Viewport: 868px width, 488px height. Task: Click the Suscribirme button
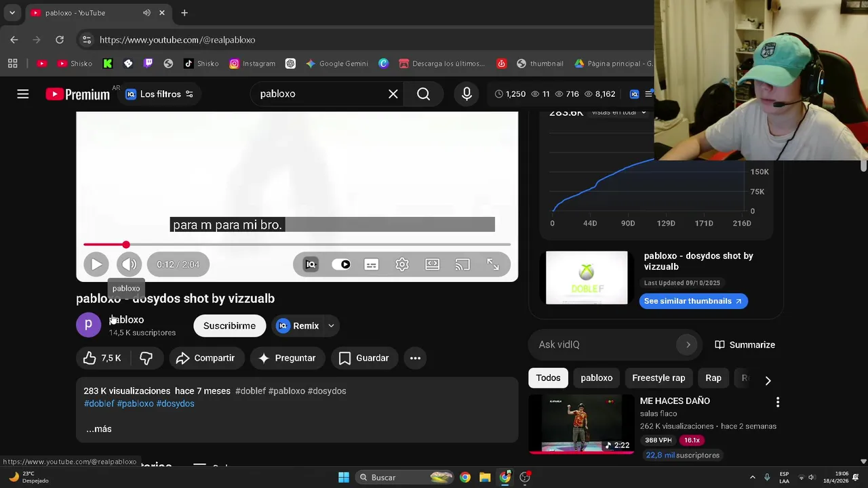click(230, 326)
